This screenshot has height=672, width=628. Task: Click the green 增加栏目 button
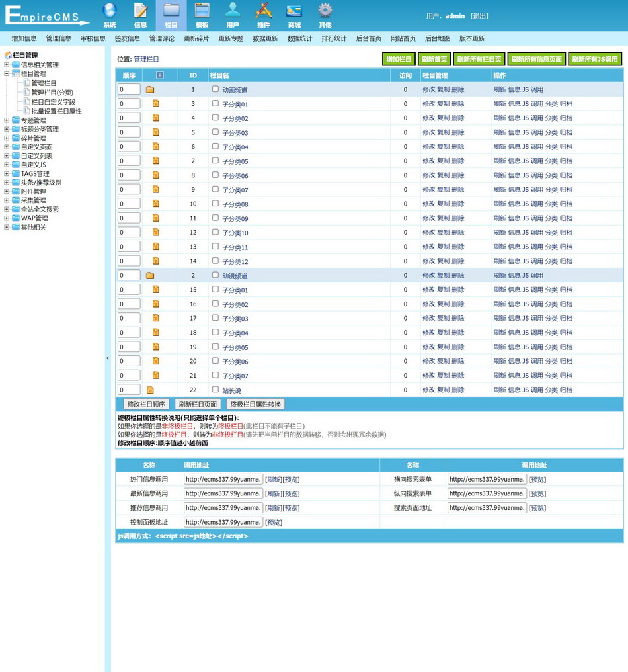pos(399,59)
